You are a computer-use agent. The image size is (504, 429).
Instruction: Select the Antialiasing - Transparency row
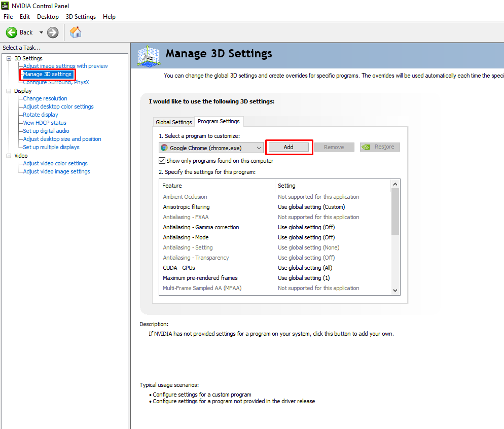click(275, 258)
